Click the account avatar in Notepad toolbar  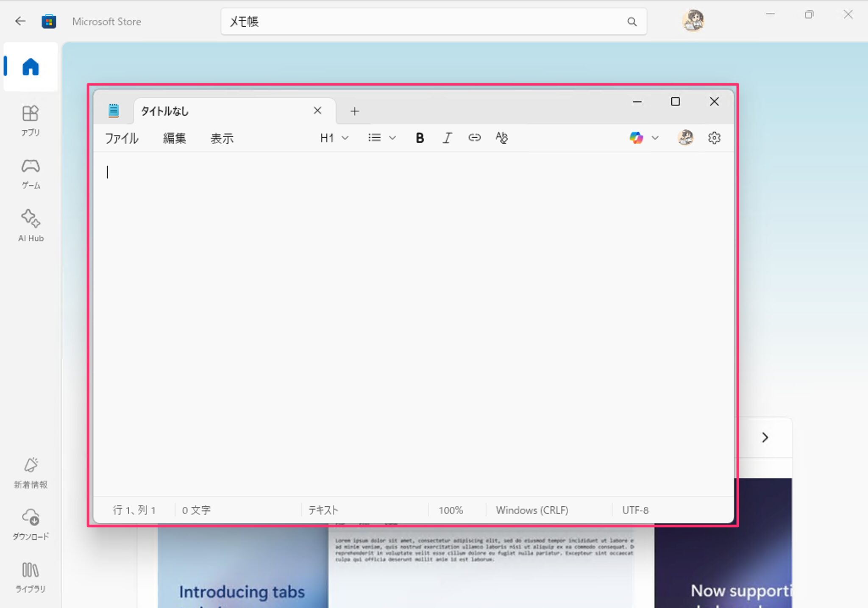pos(685,137)
